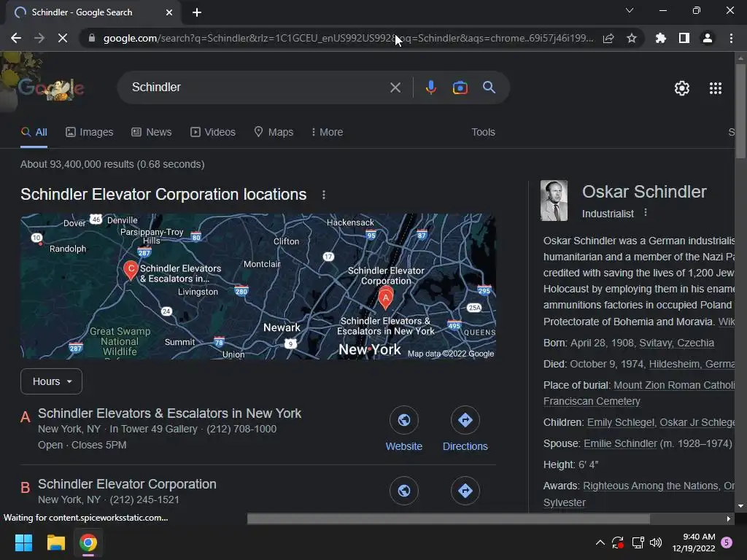Image resolution: width=747 pixels, height=560 pixels.
Task: Open the search Tools options
Action: 483,133
